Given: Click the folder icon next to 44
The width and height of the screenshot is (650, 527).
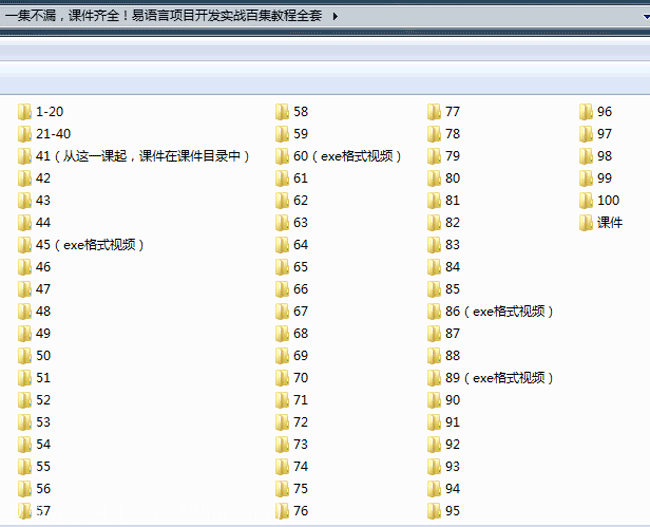Looking at the screenshot, I should (24, 223).
